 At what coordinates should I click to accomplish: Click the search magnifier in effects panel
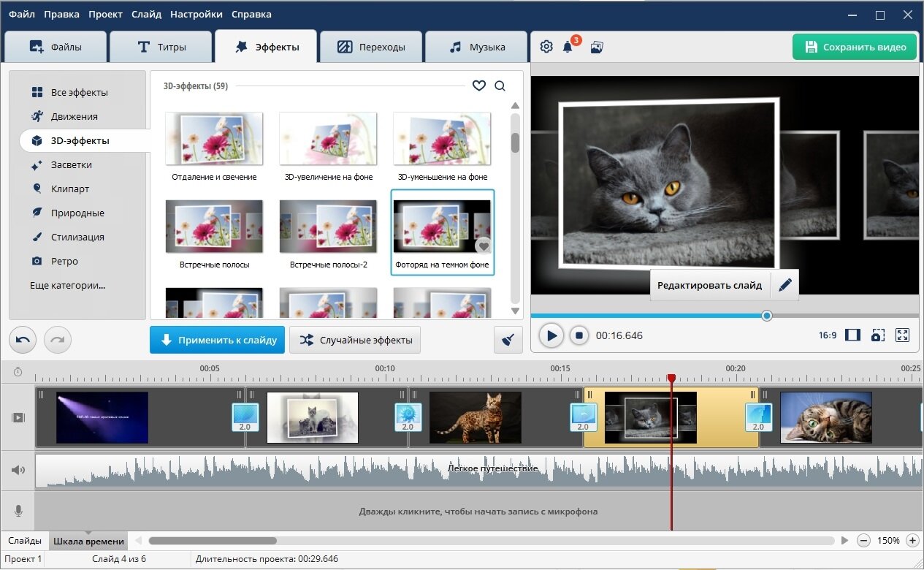tap(500, 85)
